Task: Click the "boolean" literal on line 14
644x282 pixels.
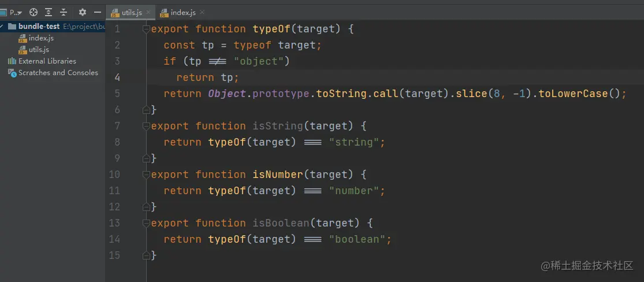Action: pos(357,239)
